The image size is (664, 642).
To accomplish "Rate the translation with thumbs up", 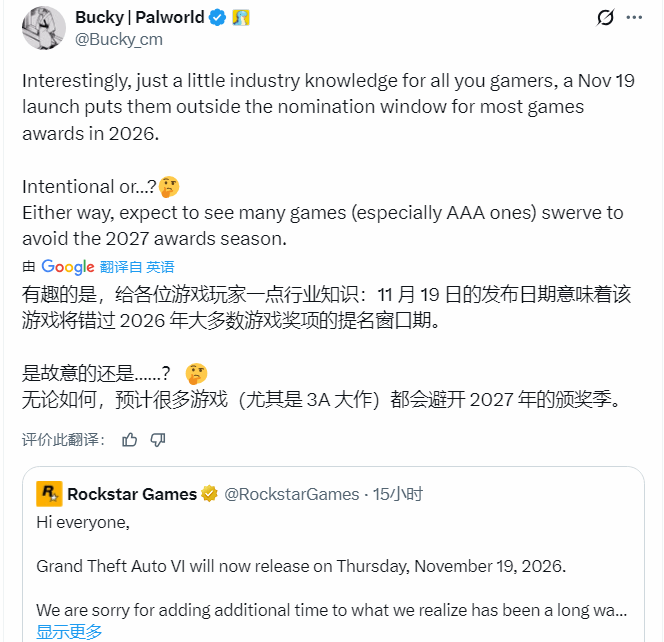I will [x=129, y=439].
